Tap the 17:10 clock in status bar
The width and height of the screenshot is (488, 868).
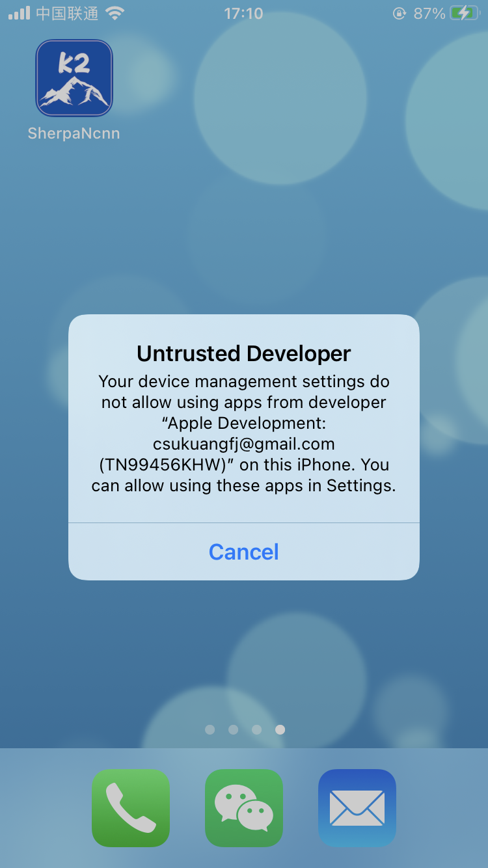243,13
